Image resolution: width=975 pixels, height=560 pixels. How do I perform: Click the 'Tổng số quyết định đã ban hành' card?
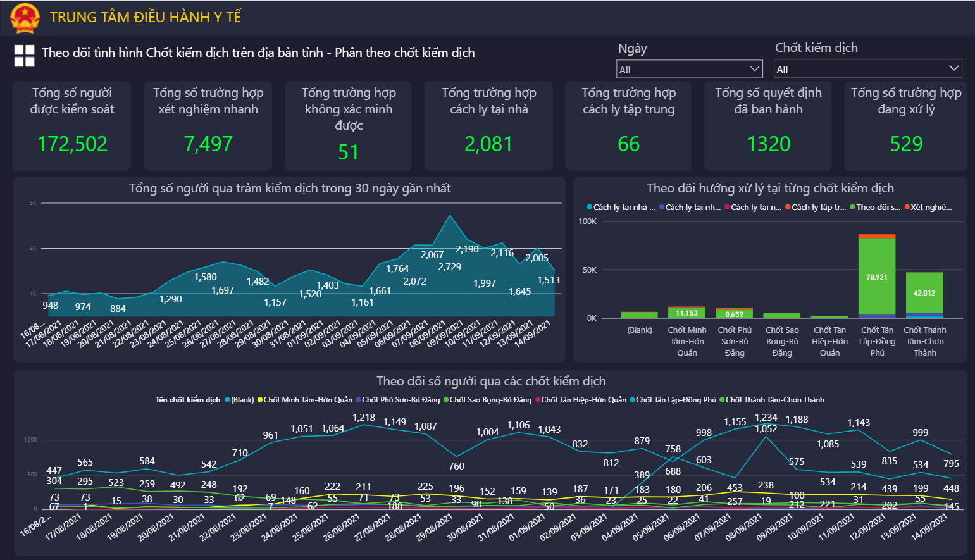click(768, 125)
